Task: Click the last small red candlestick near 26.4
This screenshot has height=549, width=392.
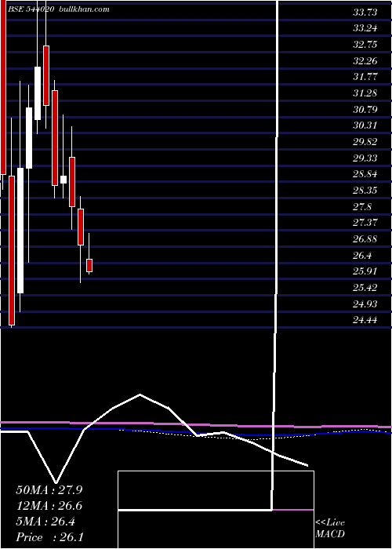Action: 89,265
